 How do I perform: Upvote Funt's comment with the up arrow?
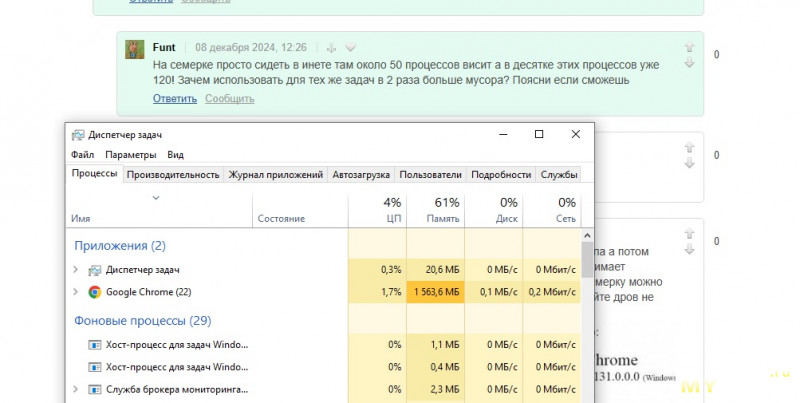[x=689, y=47]
